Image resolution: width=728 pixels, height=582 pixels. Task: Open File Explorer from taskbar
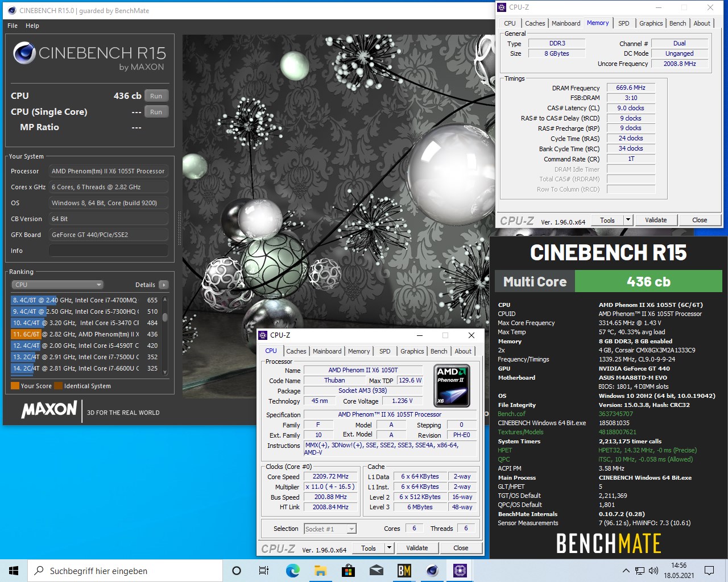[320, 571]
